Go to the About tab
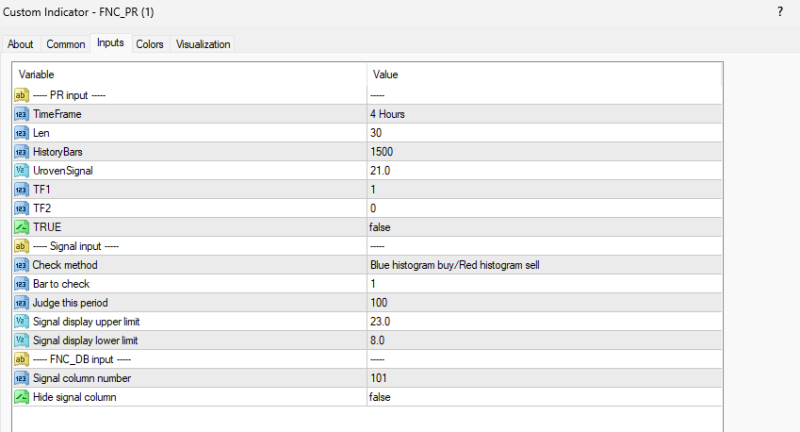This screenshot has width=800, height=432. 21,44
